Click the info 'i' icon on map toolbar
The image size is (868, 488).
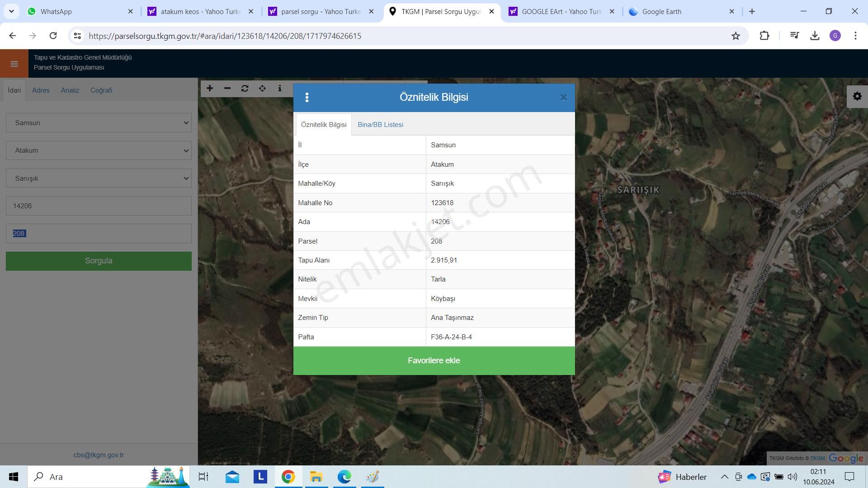tap(280, 89)
